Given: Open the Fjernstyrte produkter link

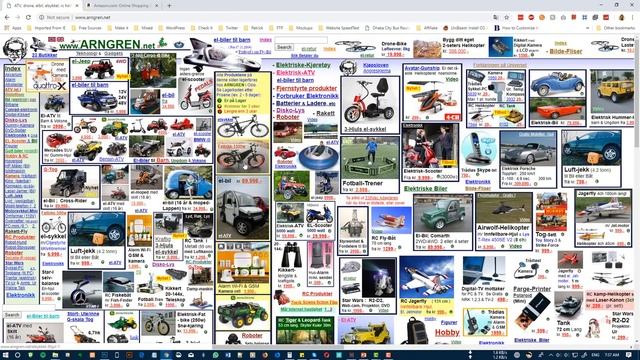Looking at the screenshot, I should pos(307,88).
